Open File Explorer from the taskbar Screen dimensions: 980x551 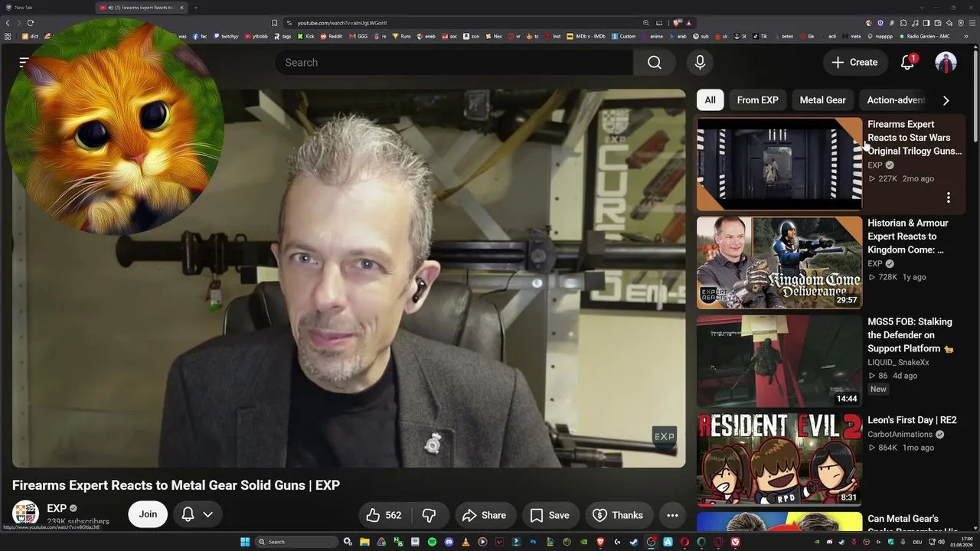(x=364, y=542)
